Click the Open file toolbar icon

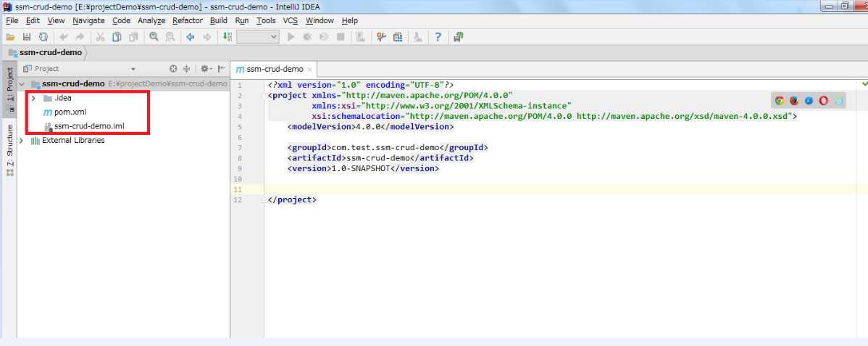click(x=10, y=37)
